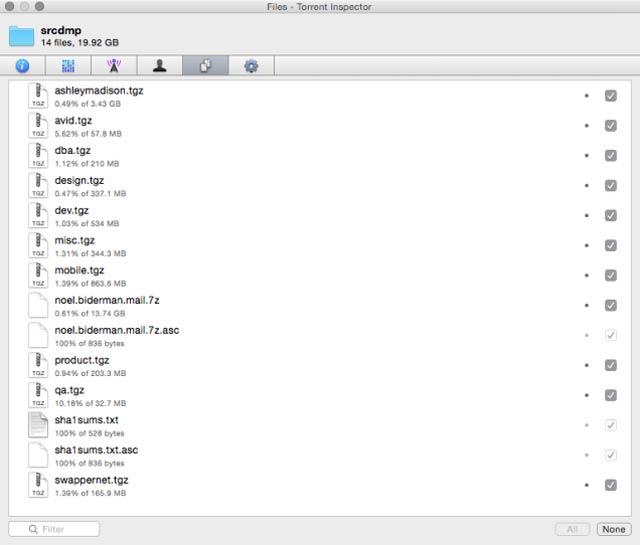Click priority dot for noel.biderman.mail.7z
The image size is (640, 545).
(x=587, y=305)
